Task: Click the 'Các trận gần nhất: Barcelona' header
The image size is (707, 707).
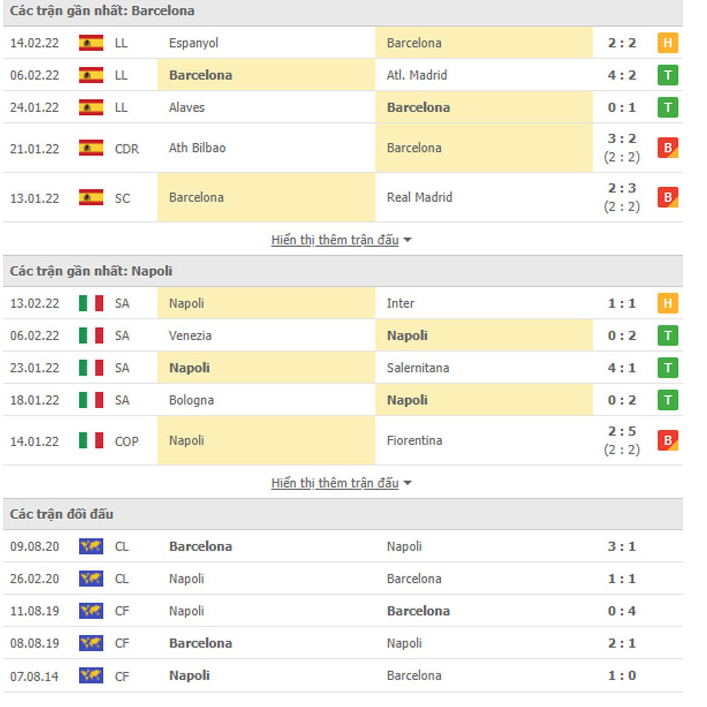Action: 102,11
